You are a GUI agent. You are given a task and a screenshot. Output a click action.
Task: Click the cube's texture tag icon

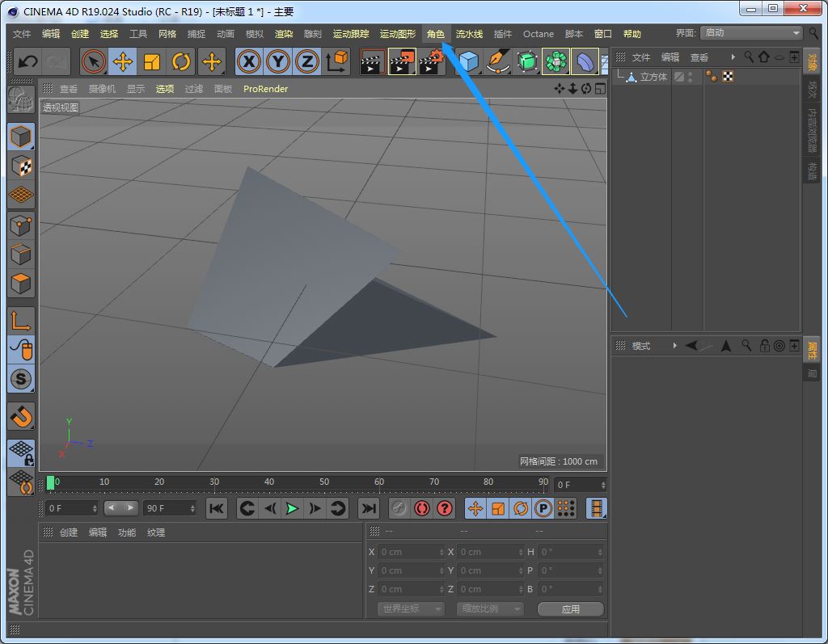pos(728,77)
